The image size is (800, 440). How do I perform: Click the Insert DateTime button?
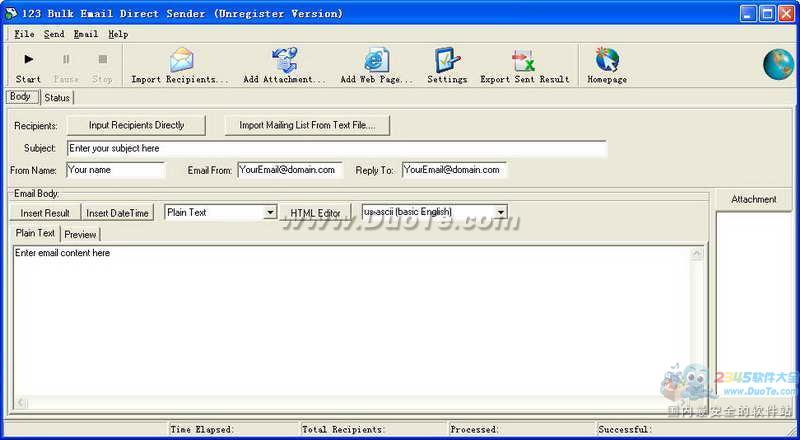[x=117, y=213]
